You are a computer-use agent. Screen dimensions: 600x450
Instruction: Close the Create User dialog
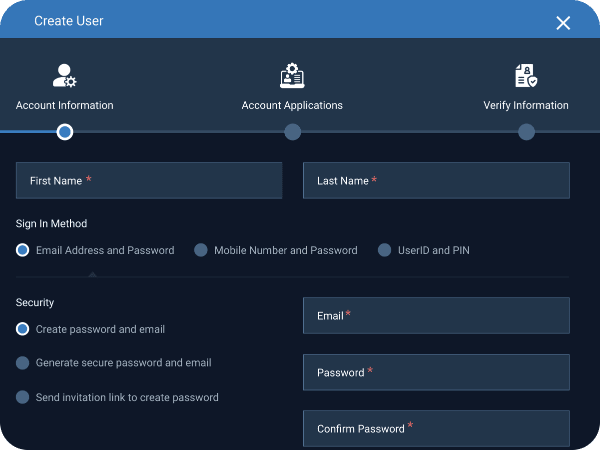[x=563, y=23]
